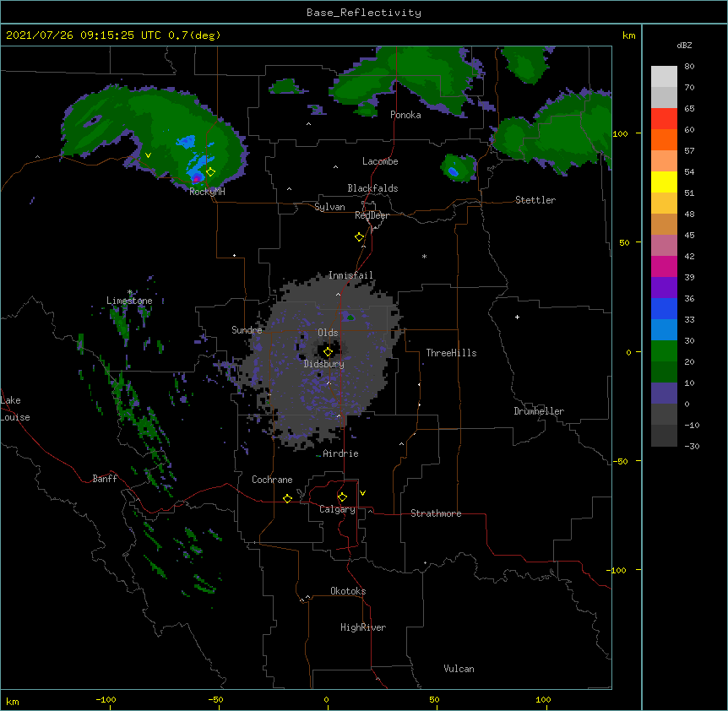Click the -30 value in dBZ legend

point(692,446)
